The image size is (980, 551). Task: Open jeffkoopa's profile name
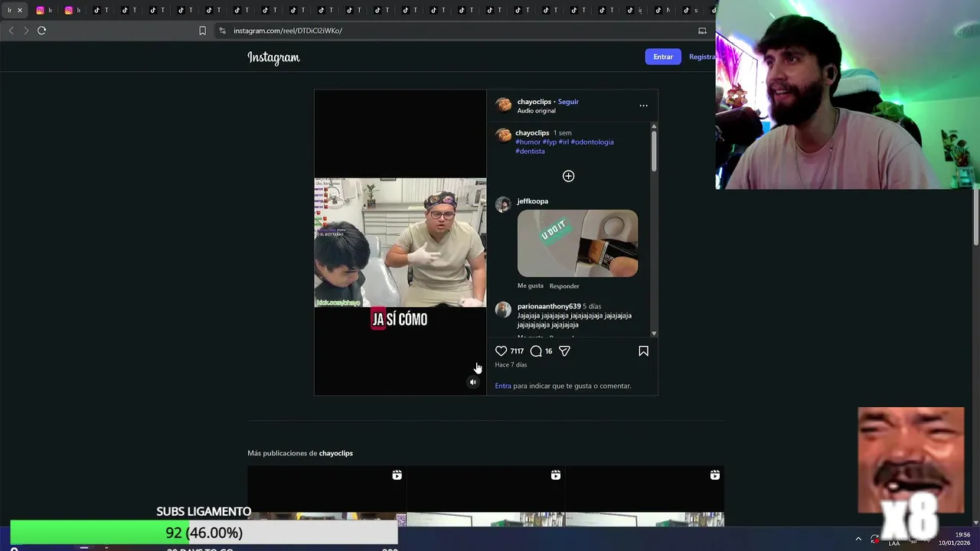(533, 201)
